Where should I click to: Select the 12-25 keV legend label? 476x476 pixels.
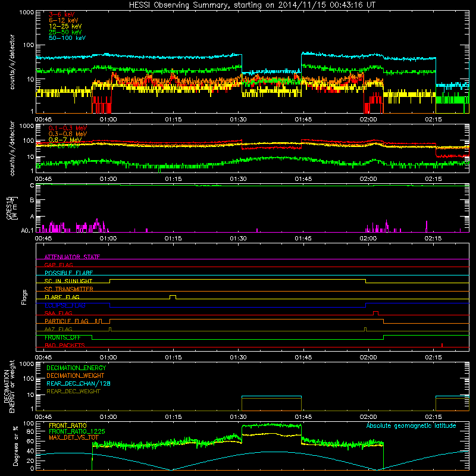point(65,26)
